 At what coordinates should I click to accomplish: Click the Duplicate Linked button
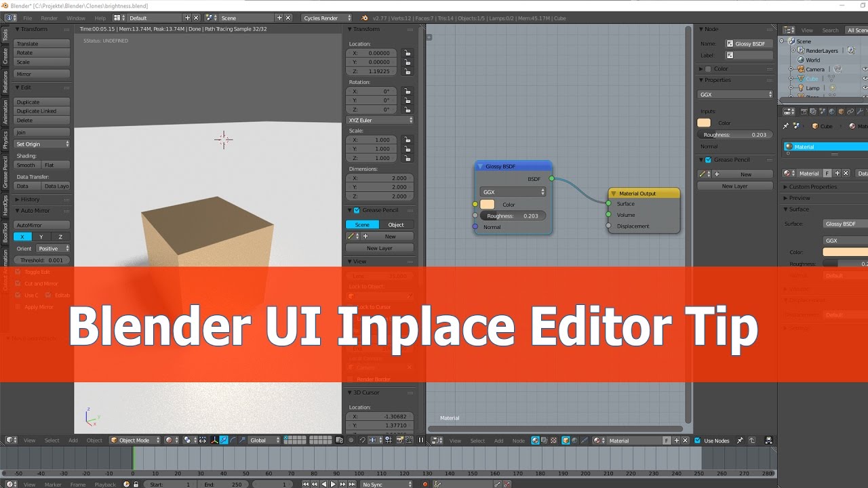coord(42,111)
